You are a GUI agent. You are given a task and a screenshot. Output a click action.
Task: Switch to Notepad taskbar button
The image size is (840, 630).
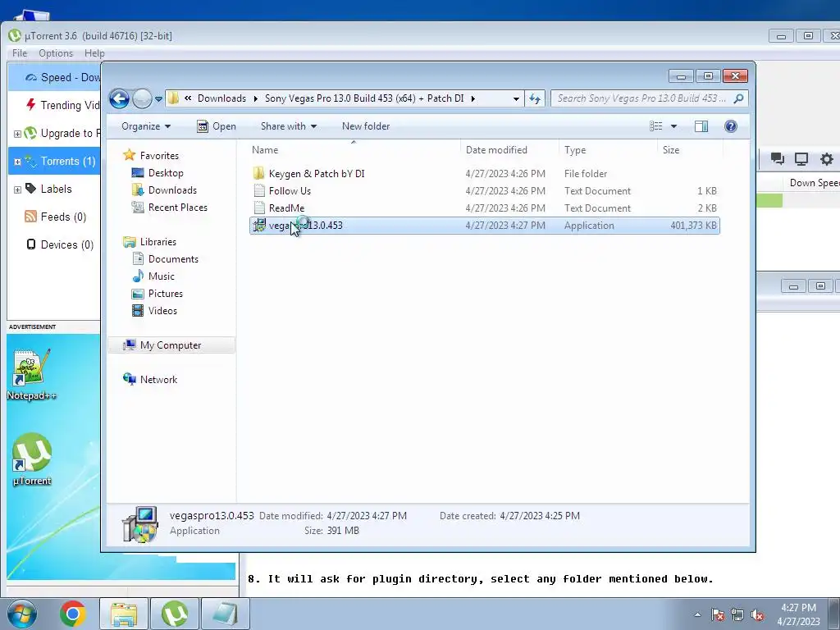click(226, 614)
